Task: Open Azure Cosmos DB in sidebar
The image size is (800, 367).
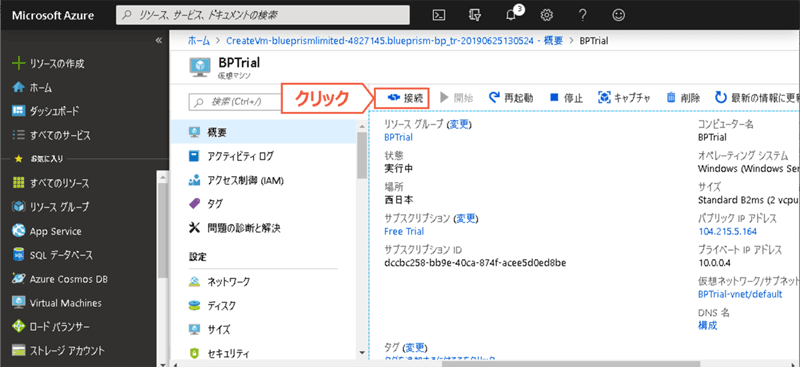Action: [59, 279]
